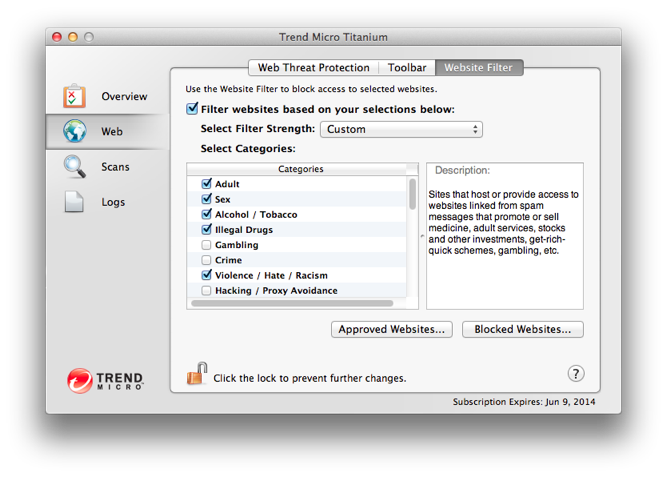Viewport: 667px width, 477px height.
Task: Open Logs label in the sidebar
Action: point(113,202)
